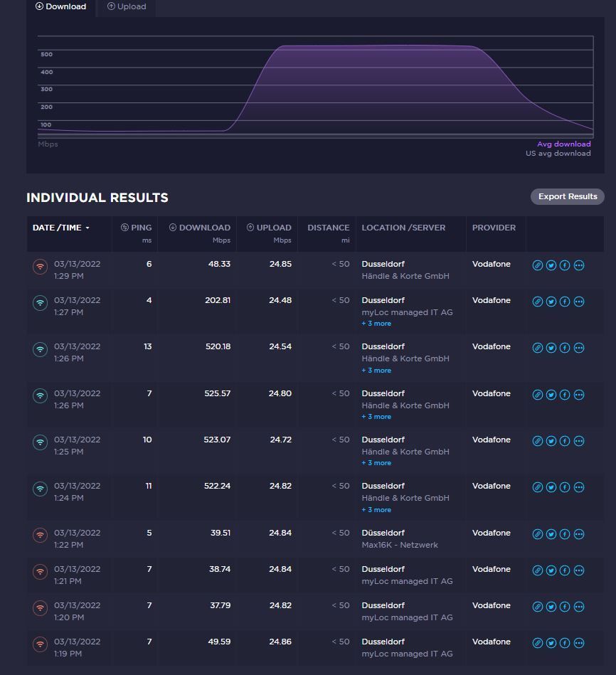The image size is (616, 675).
Task: Copy link icon for the 1:25 PM result
Action: (538, 441)
